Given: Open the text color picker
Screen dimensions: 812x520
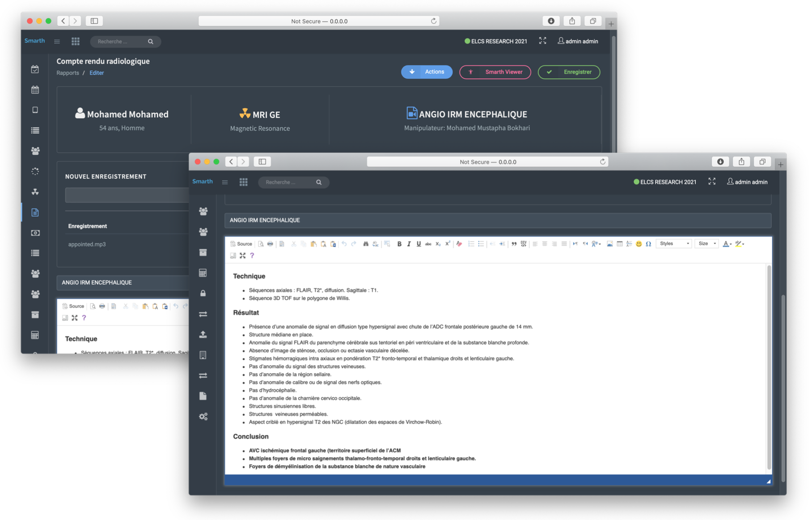Looking at the screenshot, I should click(727, 244).
